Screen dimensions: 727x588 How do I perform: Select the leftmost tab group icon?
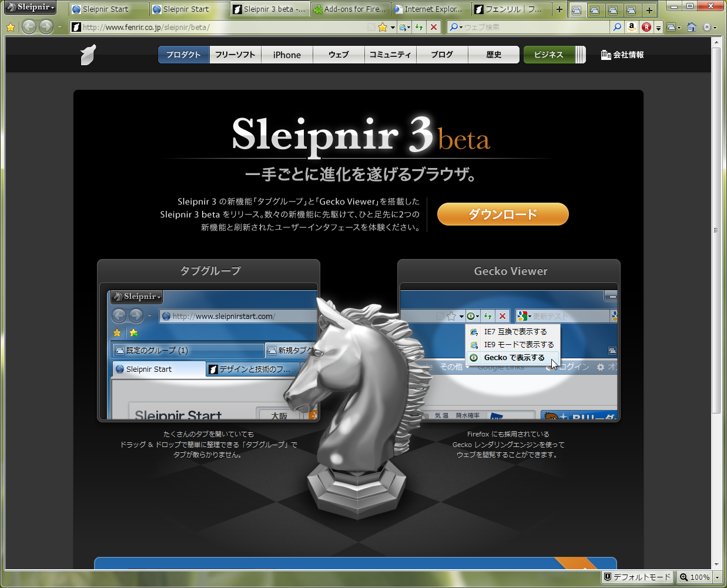click(x=577, y=10)
